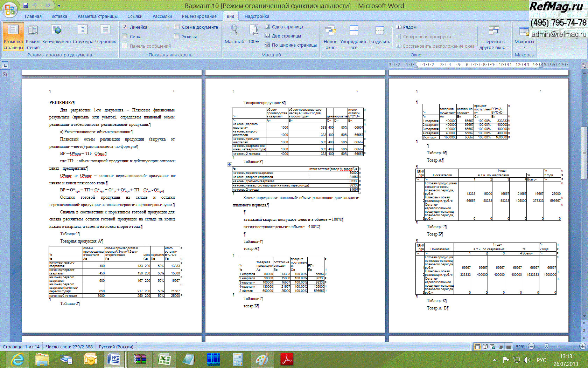Open the Масштаб zoom dialog
588x368 pixels.
[x=234, y=35]
